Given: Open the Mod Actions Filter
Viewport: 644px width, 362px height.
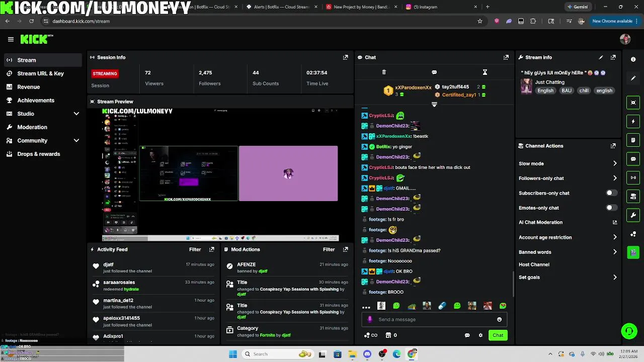Looking at the screenshot, I should (329, 249).
